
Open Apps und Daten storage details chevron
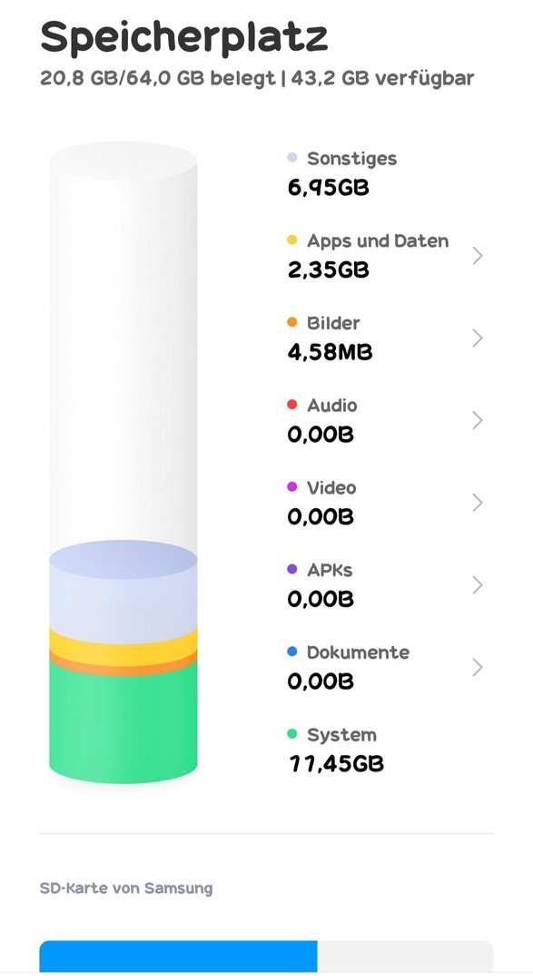(x=478, y=256)
